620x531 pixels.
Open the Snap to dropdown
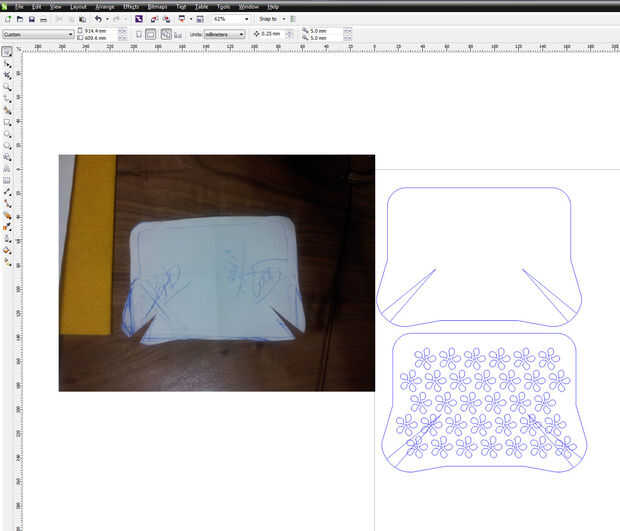click(284, 19)
